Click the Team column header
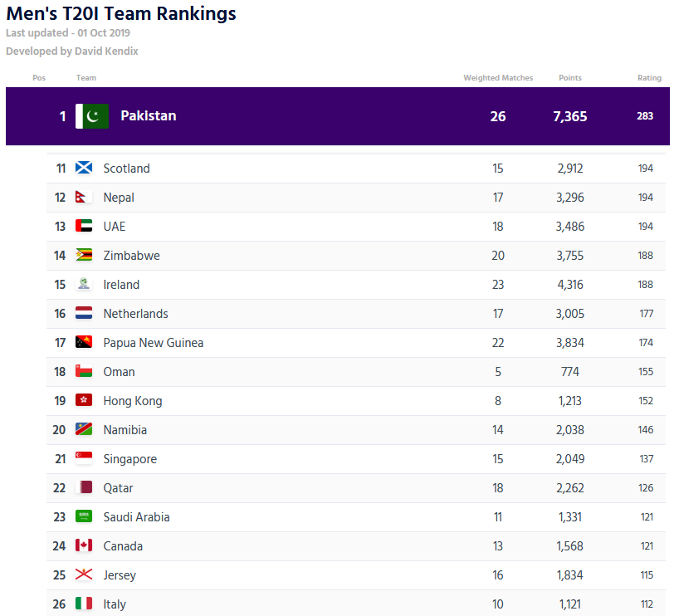 (x=86, y=78)
